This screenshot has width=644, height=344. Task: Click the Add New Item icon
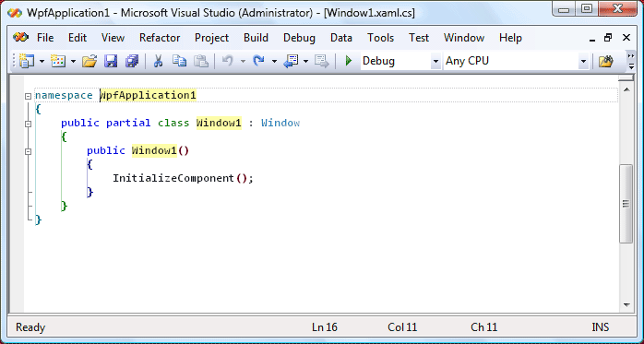click(x=58, y=62)
